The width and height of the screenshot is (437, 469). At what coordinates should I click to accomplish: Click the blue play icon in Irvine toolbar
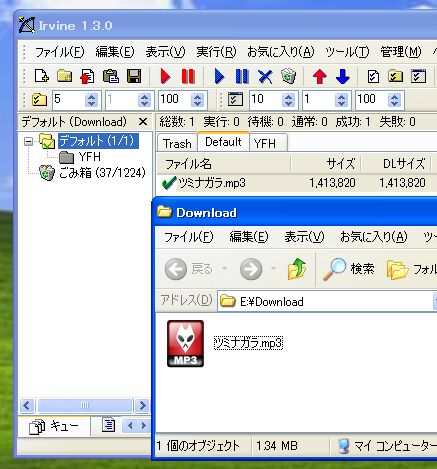tap(219, 76)
